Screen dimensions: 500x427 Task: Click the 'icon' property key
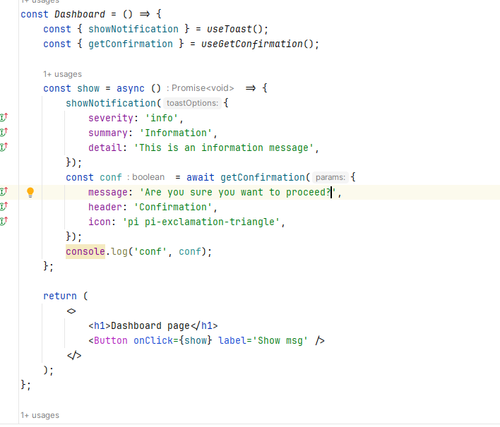tap(99, 222)
